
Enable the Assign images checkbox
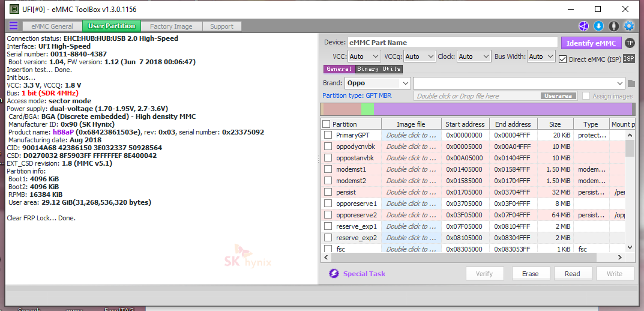pos(586,95)
